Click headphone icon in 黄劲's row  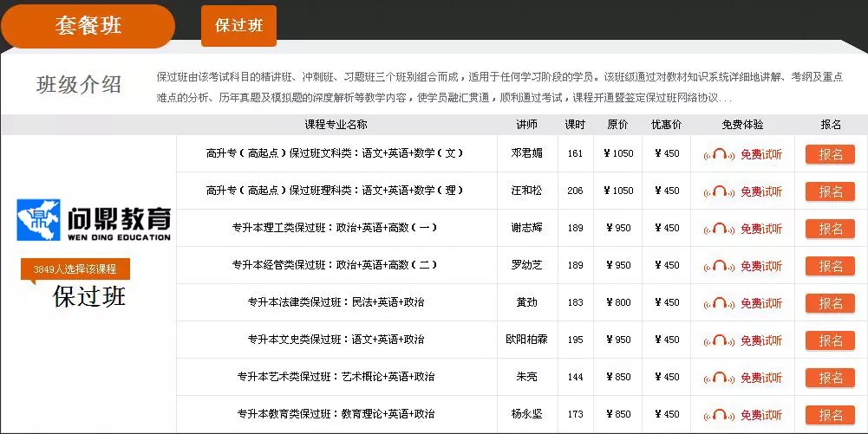tap(719, 303)
